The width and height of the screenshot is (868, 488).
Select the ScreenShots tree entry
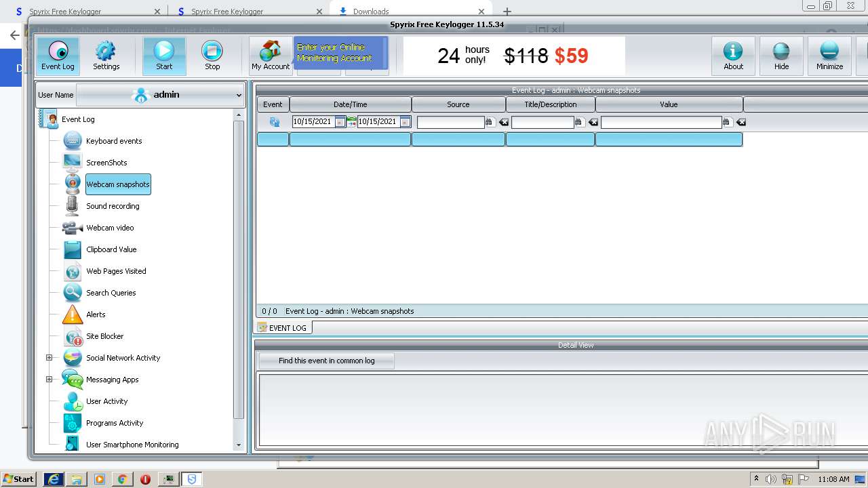[x=106, y=163]
